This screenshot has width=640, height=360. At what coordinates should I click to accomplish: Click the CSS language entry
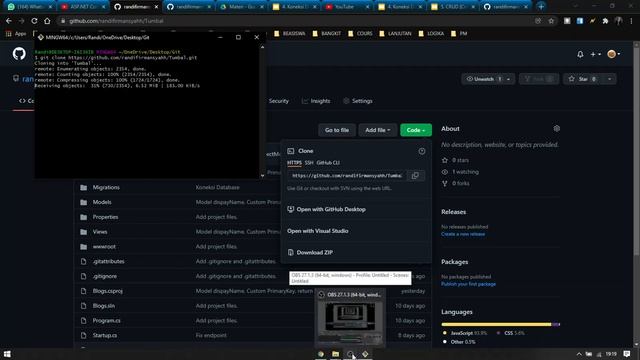coord(510,333)
